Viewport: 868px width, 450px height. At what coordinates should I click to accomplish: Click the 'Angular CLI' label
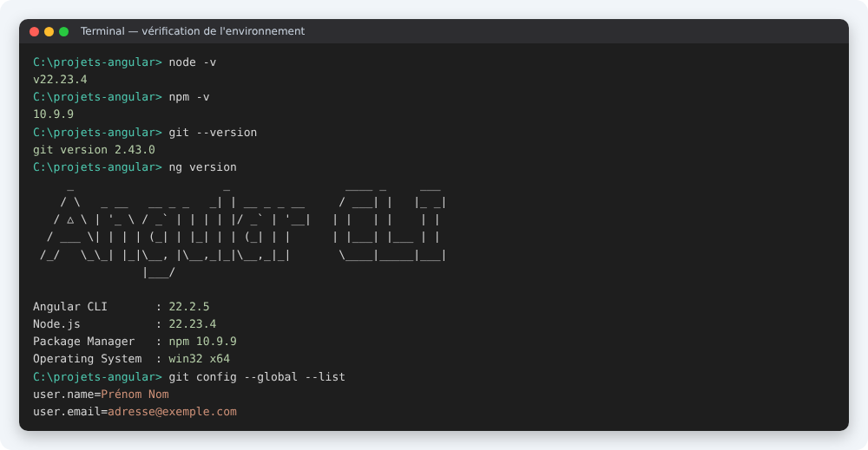click(70, 307)
